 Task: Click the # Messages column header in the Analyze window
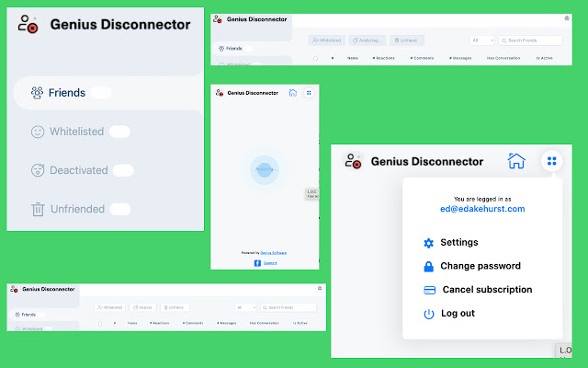tap(227, 323)
